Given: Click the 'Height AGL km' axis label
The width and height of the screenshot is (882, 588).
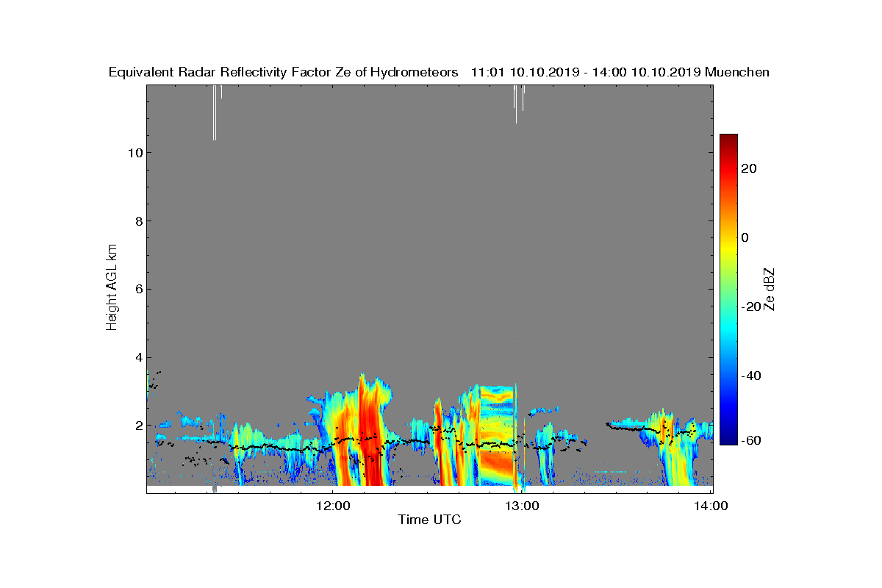Looking at the screenshot, I should pos(112,288).
